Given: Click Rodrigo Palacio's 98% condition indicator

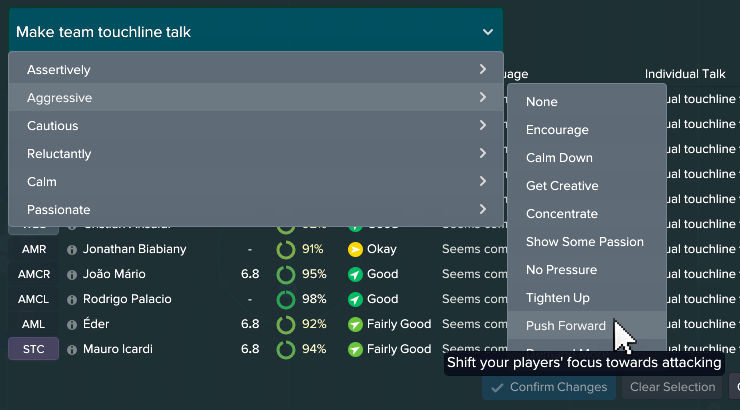Looking at the screenshot, I should (x=286, y=299).
